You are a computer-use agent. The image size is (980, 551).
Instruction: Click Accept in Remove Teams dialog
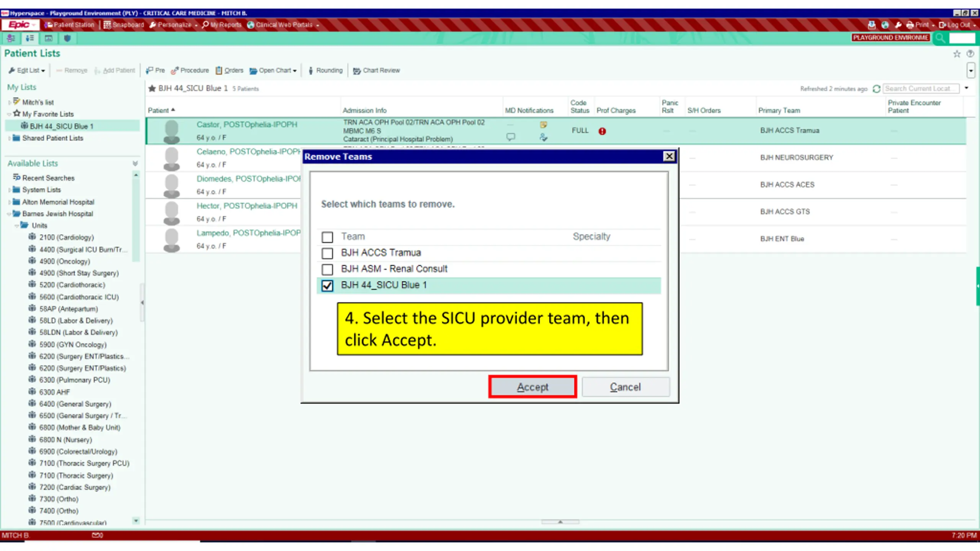click(532, 387)
